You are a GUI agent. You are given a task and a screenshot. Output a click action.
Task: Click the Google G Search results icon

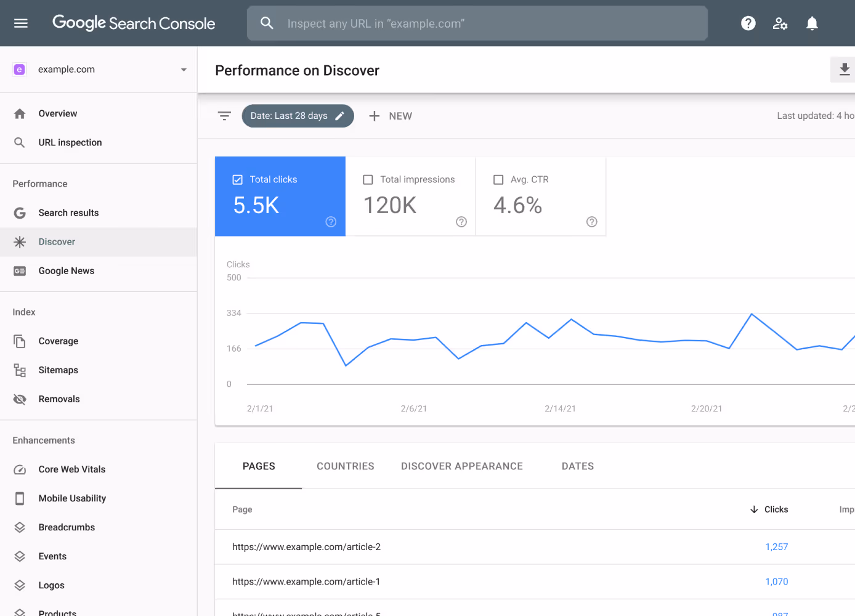tap(20, 213)
